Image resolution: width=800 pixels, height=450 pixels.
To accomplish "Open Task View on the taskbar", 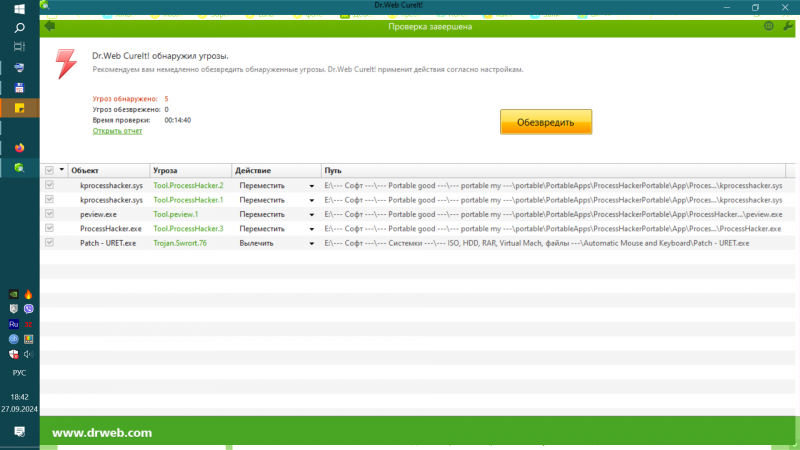I will (19, 47).
